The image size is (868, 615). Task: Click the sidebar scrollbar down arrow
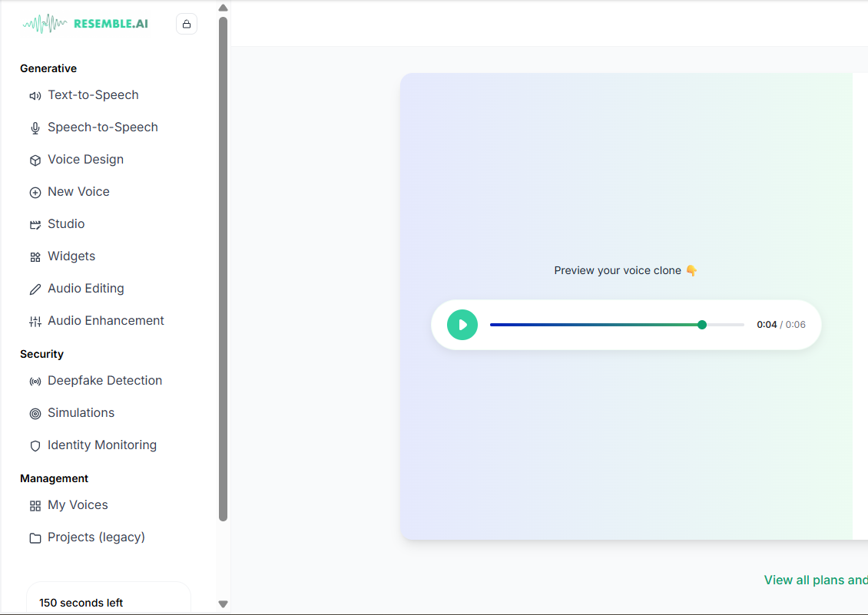(223, 604)
